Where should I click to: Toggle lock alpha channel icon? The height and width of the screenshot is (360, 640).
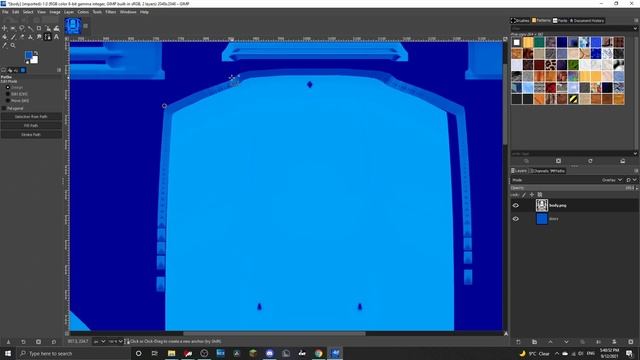pos(540,195)
